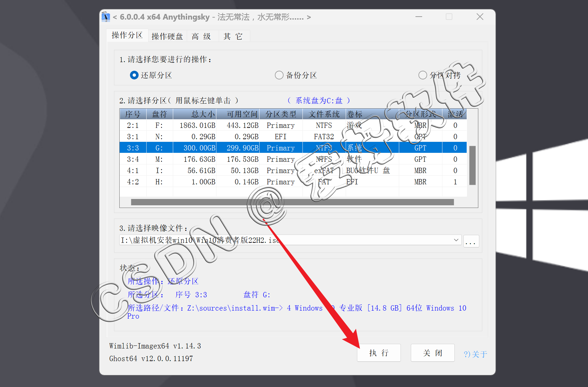Click the EFI partition type cell
Screen dimensions: 588x387
point(281,137)
